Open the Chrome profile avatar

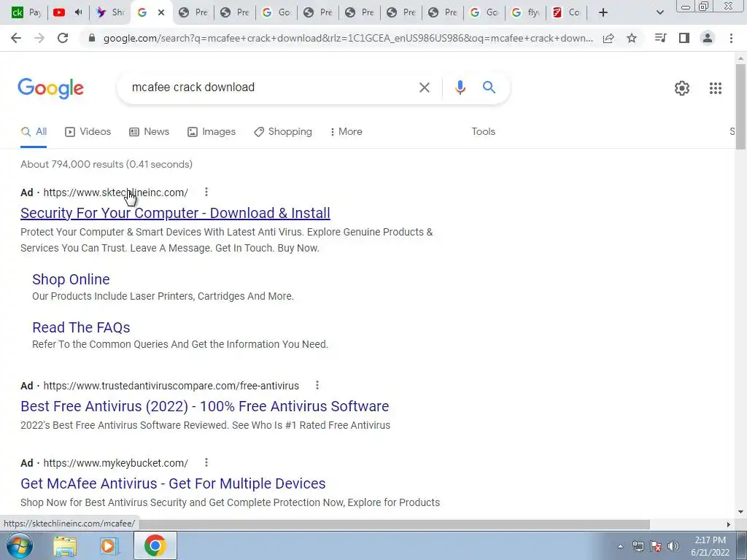click(708, 38)
